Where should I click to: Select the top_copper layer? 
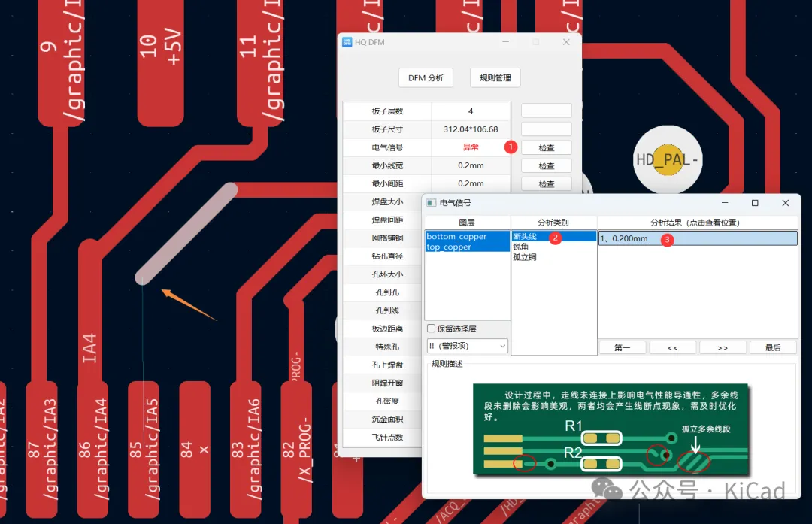(449, 247)
